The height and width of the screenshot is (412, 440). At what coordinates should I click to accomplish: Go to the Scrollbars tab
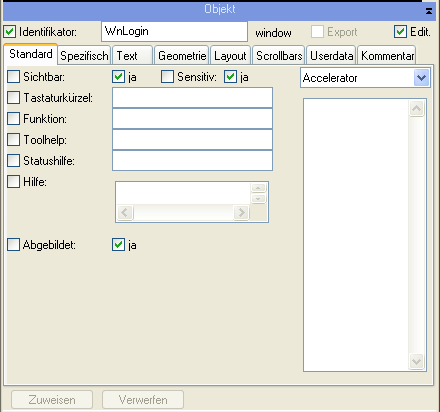pyautogui.click(x=279, y=55)
